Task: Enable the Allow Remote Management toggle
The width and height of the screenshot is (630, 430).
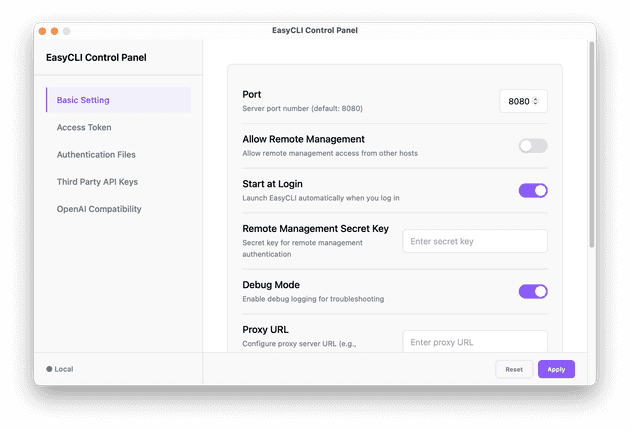Action: click(532, 146)
